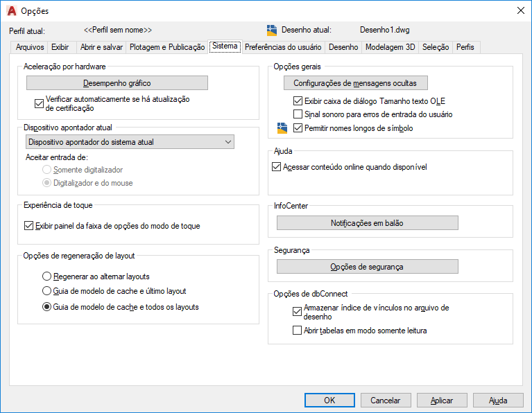The width and height of the screenshot is (532, 413).
Task: Open Configurações de mensagens ocultas
Action: [x=355, y=83]
